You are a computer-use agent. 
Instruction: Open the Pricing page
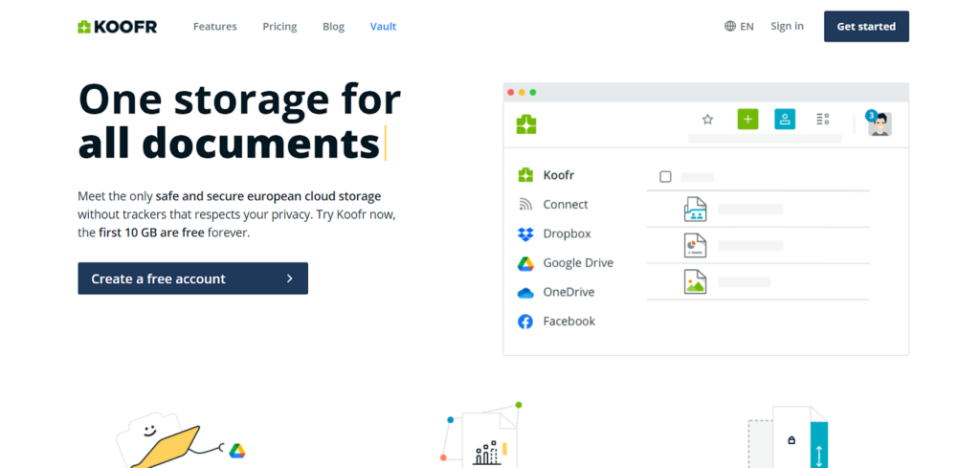[x=279, y=27]
